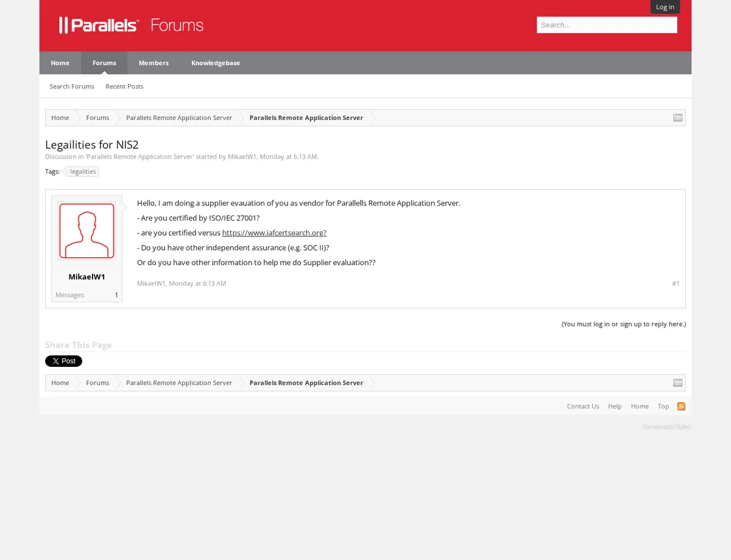The image size is (731, 560).
Task: Click the Messages label under MikaelW1
Action: (70, 295)
